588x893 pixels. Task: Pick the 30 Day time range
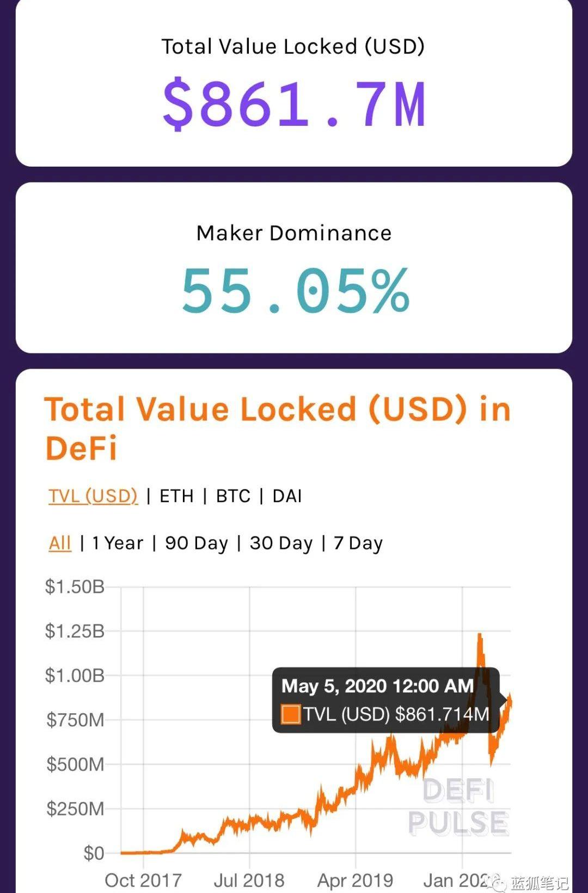click(281, 543)
